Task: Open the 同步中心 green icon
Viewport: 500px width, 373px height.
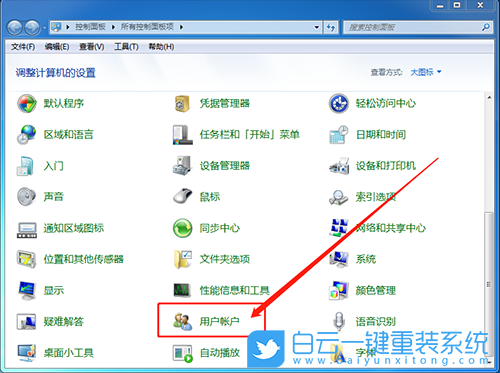Action: pos(182,228)
